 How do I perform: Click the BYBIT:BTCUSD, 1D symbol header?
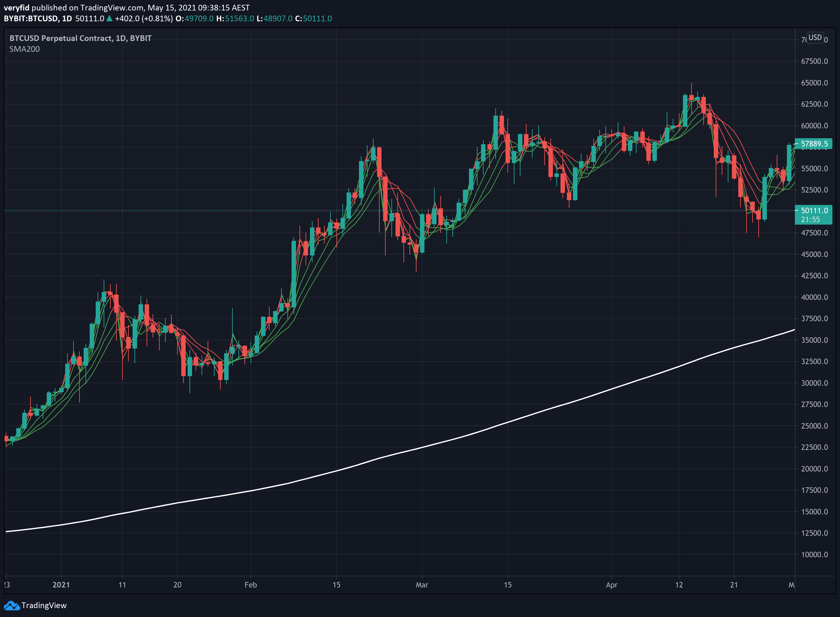tap(38, 18)
